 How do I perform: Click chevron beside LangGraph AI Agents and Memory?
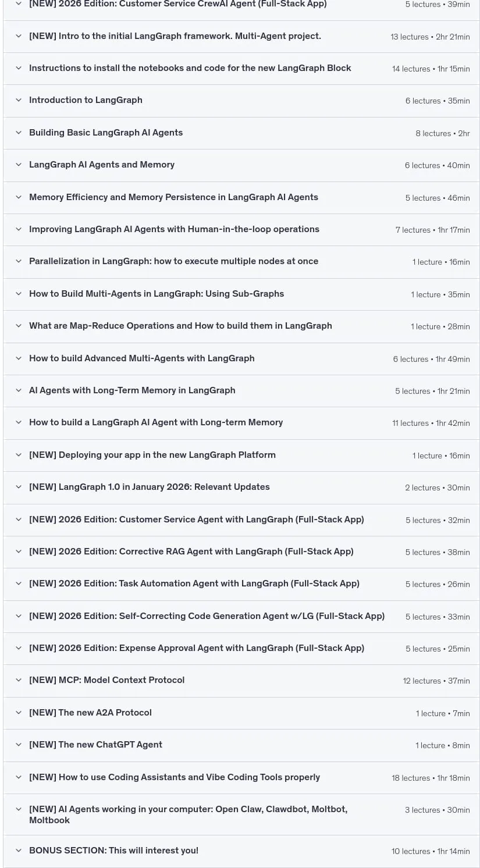(19, 165)
